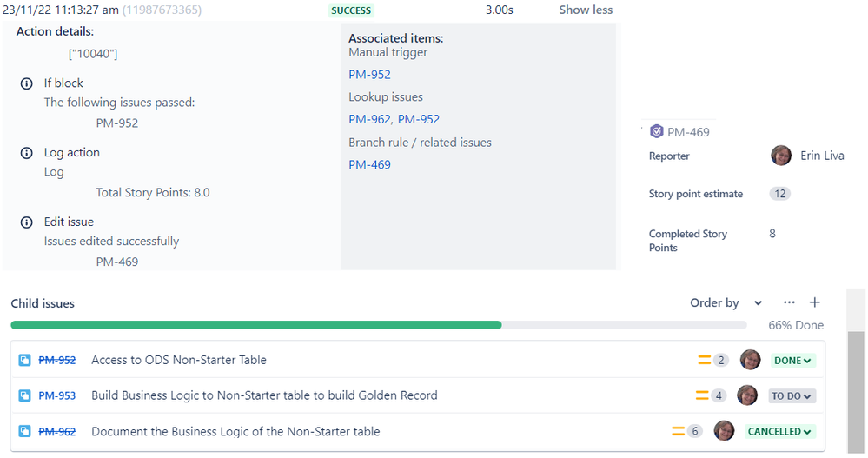Click the Log action info icon
Image resolution: width=868 pixels, height=458 pixels.
tap(26, 153)
